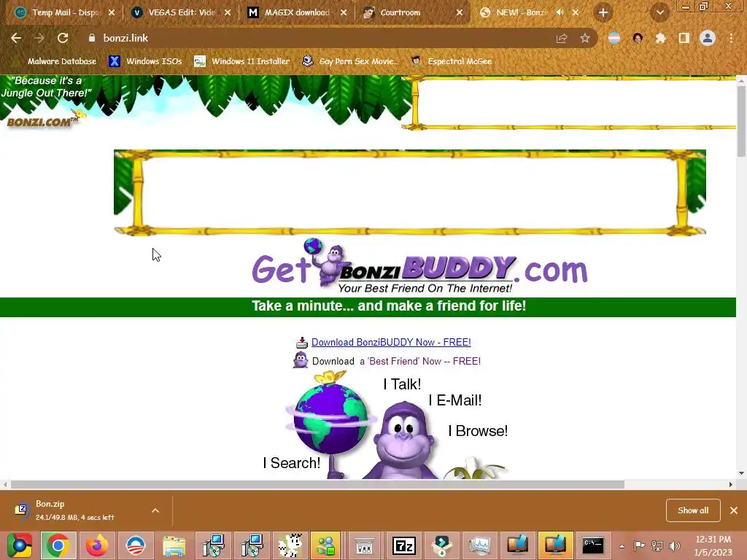Image resolution: width=747 pixels, height=560 pixels.
Task: Click the horizontal scrollbar thumb
Action: (318, 484)
